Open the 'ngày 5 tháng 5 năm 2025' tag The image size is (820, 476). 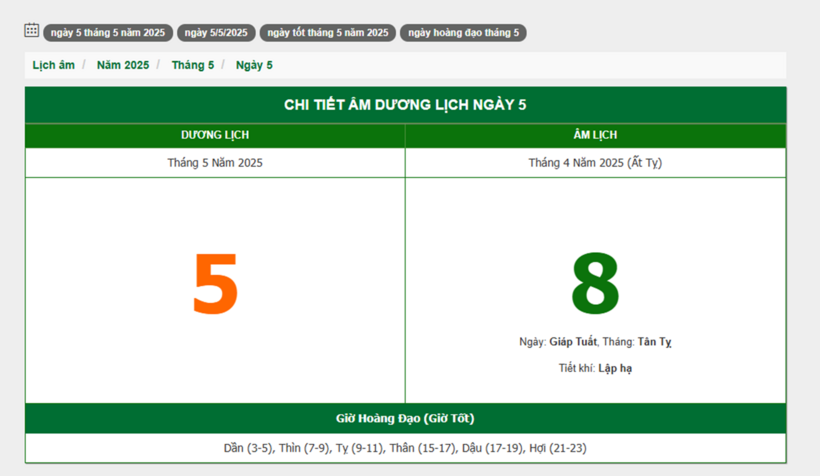[108, 33]
